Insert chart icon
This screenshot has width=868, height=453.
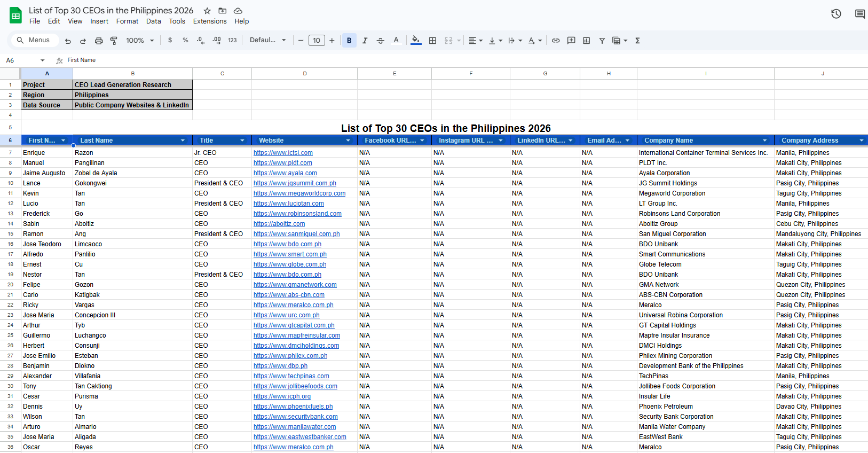pyautogui.click(x=587, y=41)
